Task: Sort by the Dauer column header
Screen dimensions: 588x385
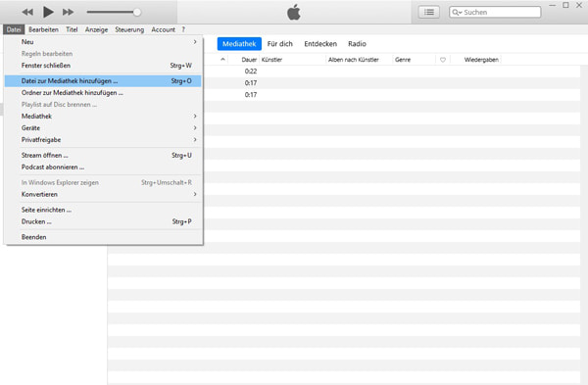Action: coord(249,60)
